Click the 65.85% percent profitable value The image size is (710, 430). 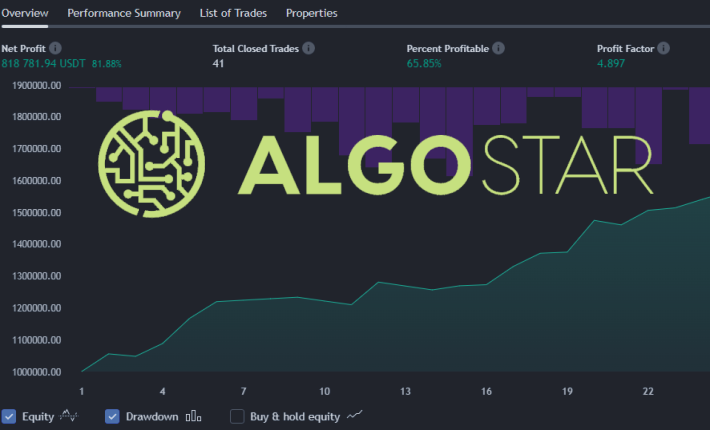(424, 63)
